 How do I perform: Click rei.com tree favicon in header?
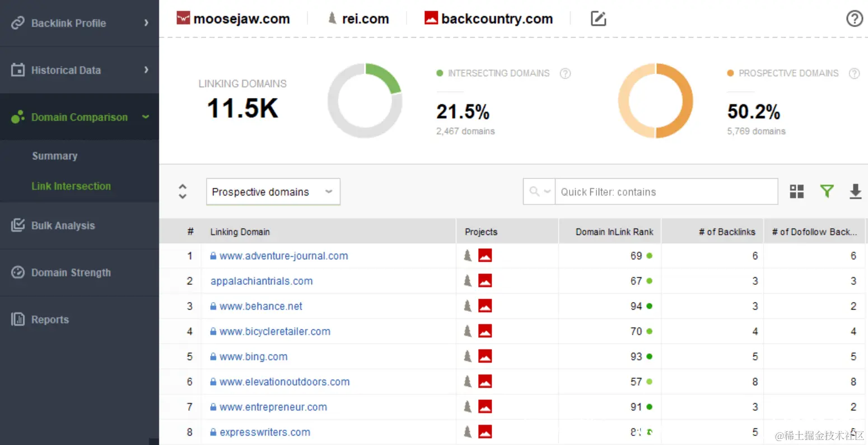pos(332,18)
